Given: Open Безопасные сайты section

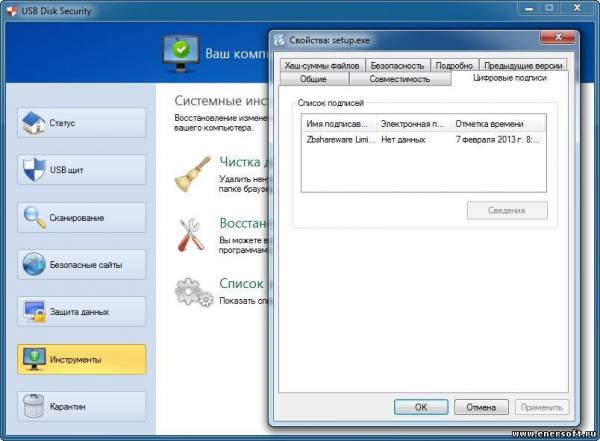Looking at the screenshot, I should coord(82,265).
